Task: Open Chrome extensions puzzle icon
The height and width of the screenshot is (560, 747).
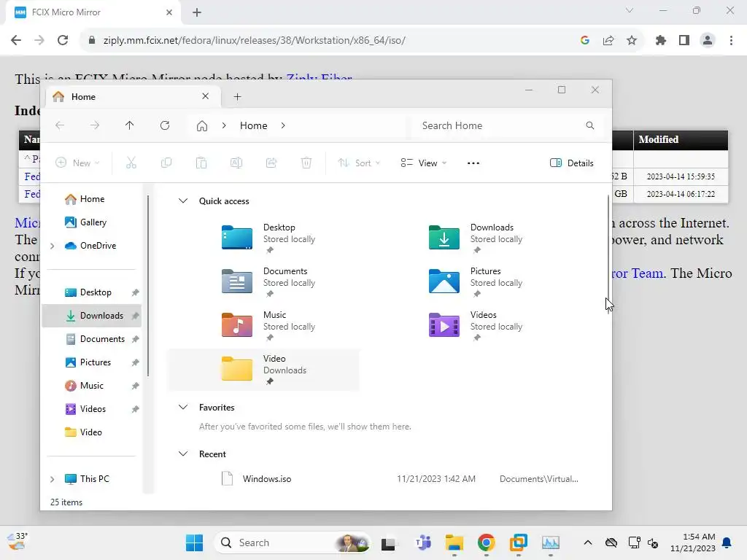Action: [661, 41]
